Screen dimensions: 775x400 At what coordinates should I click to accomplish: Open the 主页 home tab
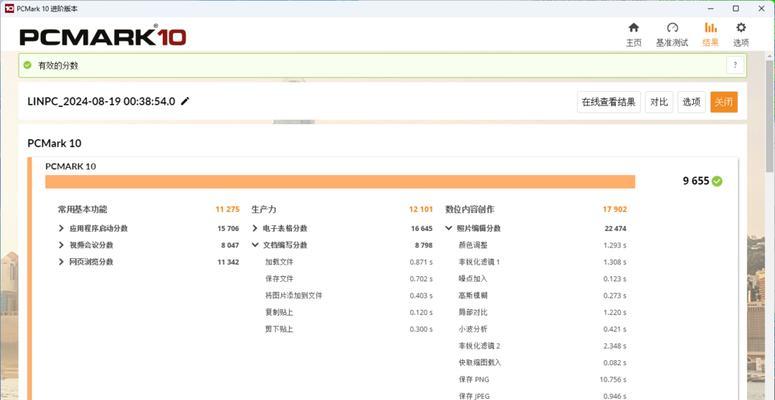634,35
